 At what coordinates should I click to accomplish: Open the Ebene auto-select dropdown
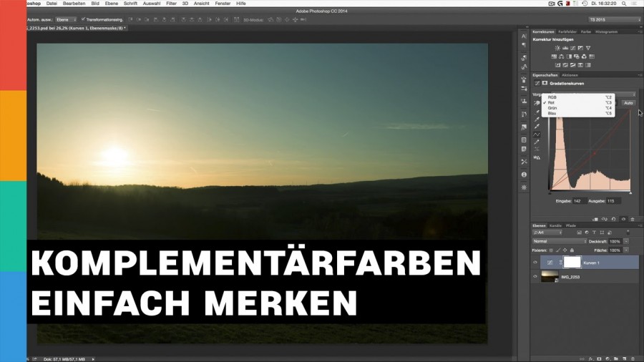coord(65,19)
